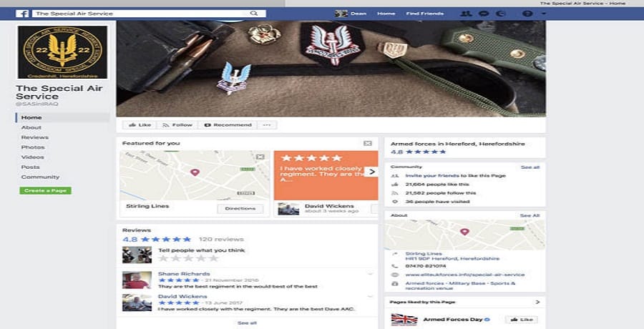Click the Follow button

click(177, 125)
